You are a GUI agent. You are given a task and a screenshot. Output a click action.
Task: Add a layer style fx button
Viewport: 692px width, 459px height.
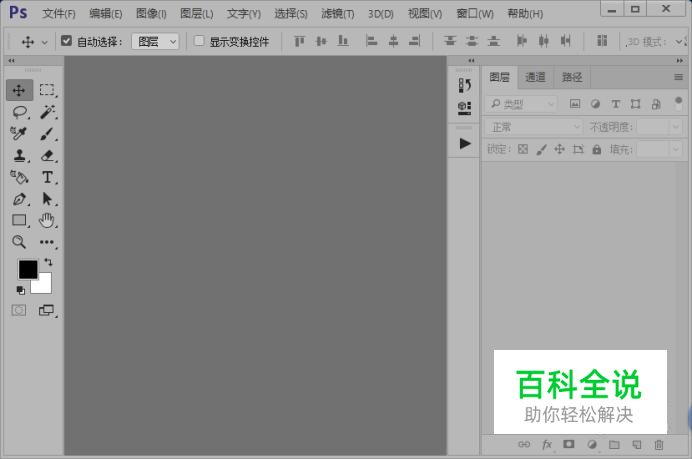[547, 444]
